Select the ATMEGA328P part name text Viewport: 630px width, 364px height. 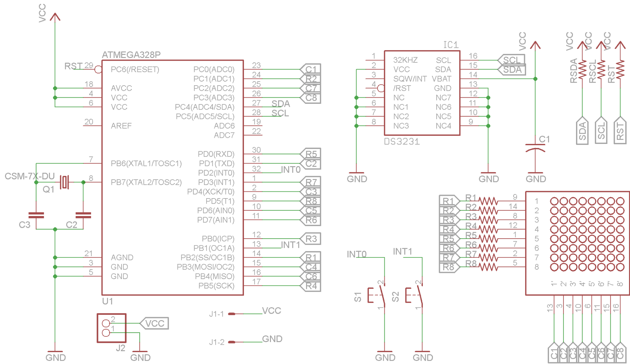[131, 54]
